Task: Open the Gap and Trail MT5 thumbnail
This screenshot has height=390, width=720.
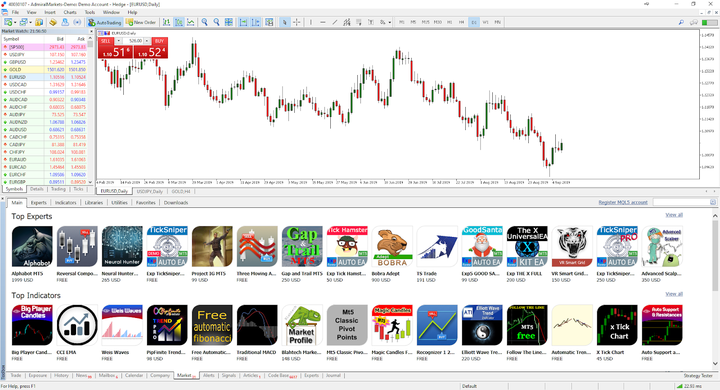Action: [302, 246]
